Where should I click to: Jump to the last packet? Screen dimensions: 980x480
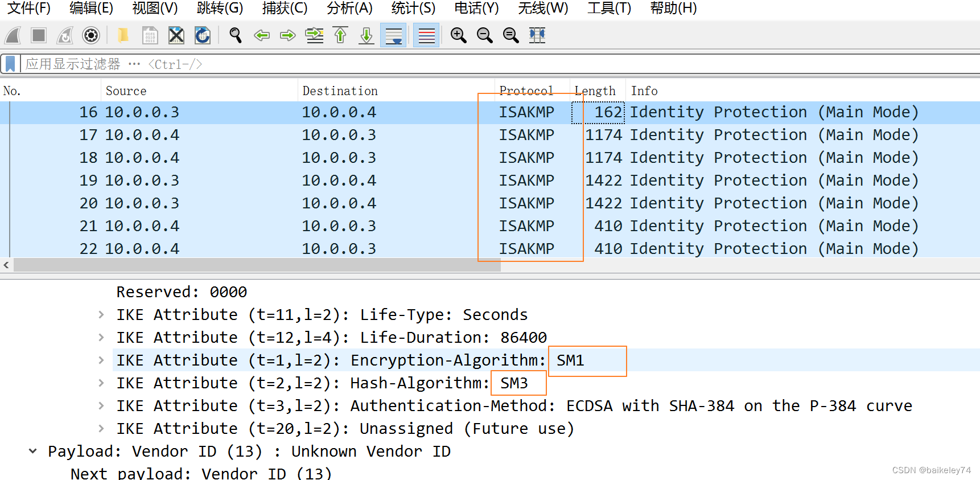(x=367, y=35)
